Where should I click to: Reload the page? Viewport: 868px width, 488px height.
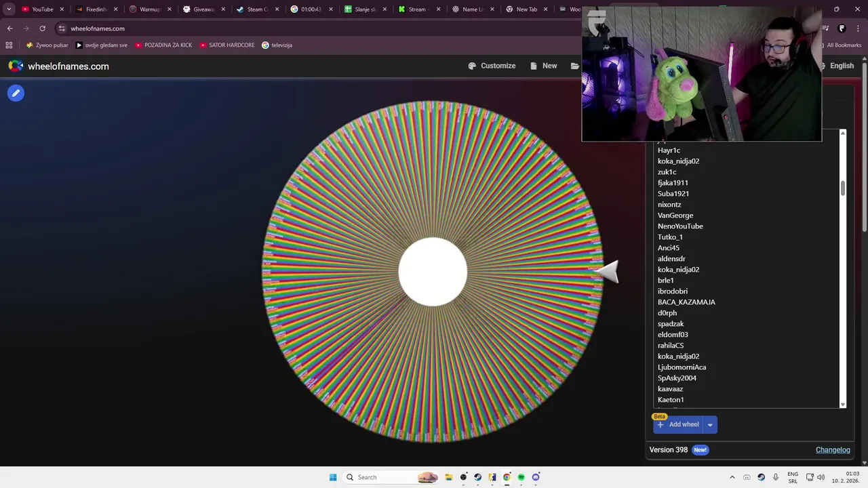(x=42, y=28)
